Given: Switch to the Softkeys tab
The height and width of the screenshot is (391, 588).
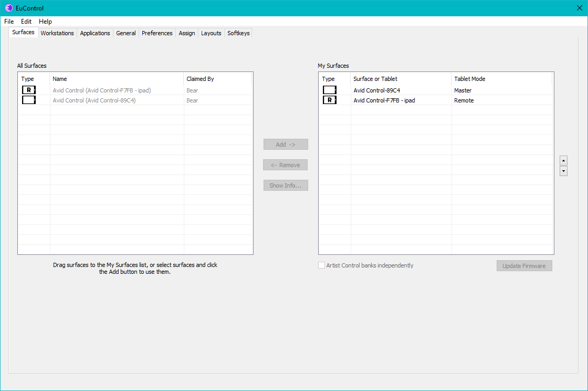Looking at the screenshot, I should (x=238, y=33).
